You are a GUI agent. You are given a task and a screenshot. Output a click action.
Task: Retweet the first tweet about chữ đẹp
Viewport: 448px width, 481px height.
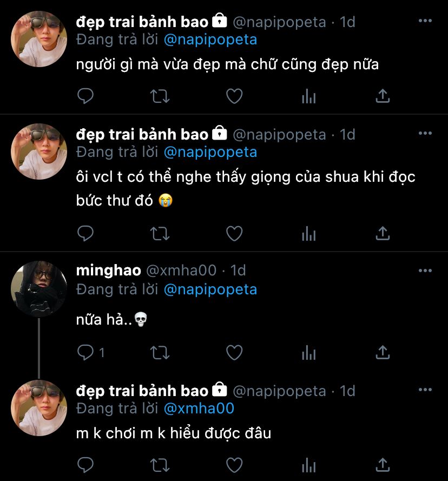click(x=160, y=96)
